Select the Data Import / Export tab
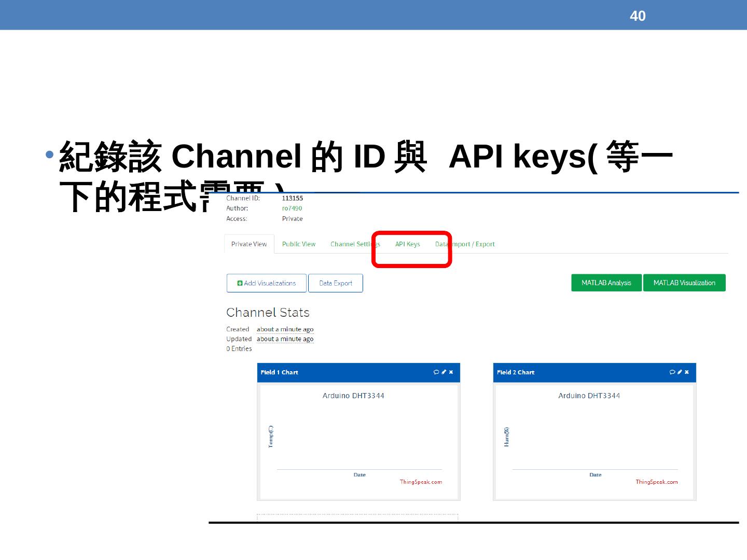The height and width of the screenshot is (560, 747). tap(465, 244)
